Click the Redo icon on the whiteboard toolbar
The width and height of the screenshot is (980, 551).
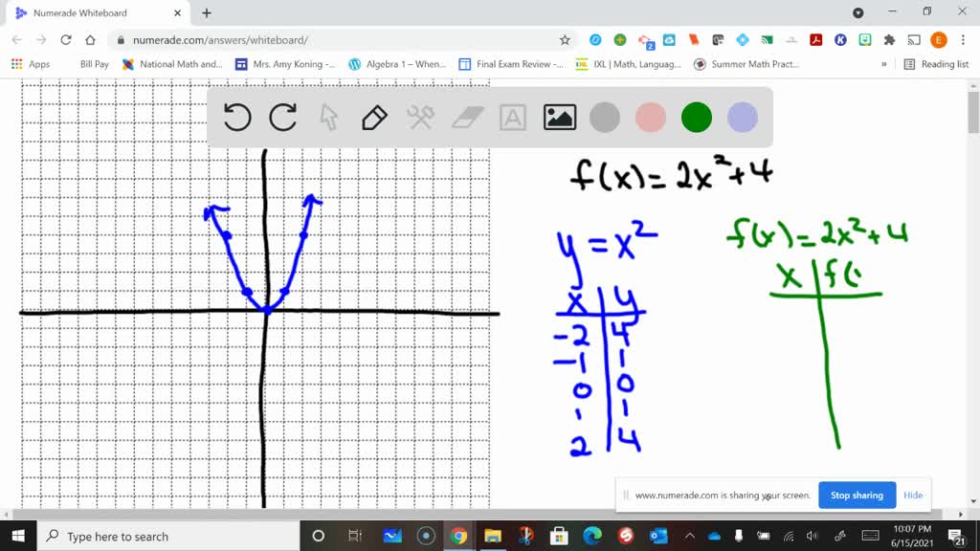[x=282, y=117]
